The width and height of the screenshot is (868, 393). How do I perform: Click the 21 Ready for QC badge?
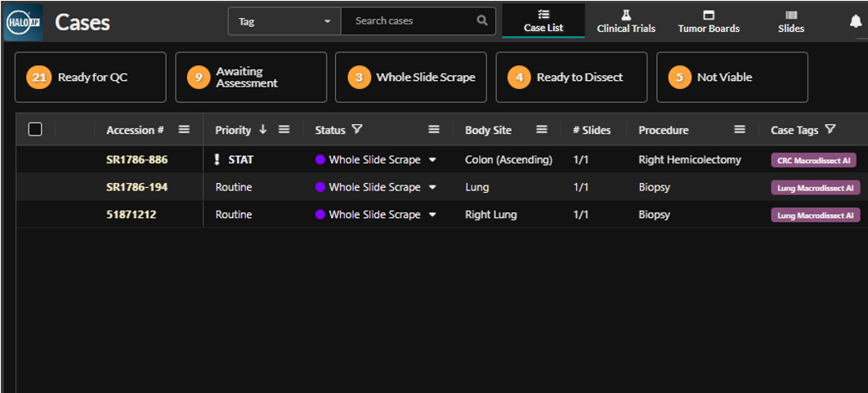pos(38,78)
